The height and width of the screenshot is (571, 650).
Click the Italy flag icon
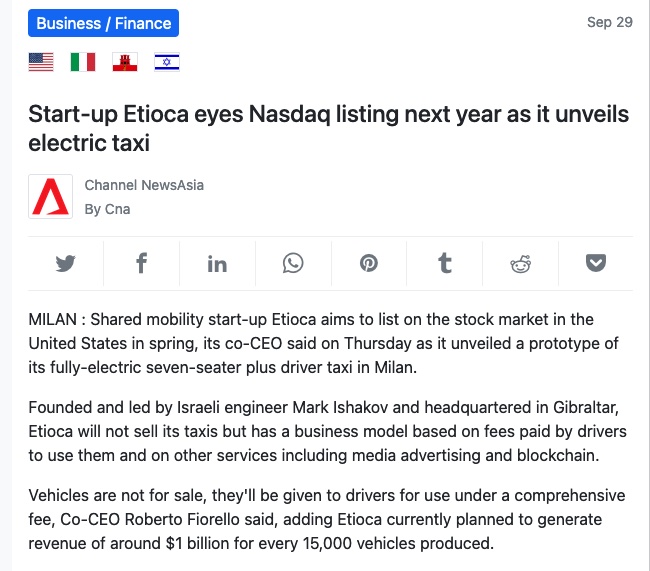83,62
